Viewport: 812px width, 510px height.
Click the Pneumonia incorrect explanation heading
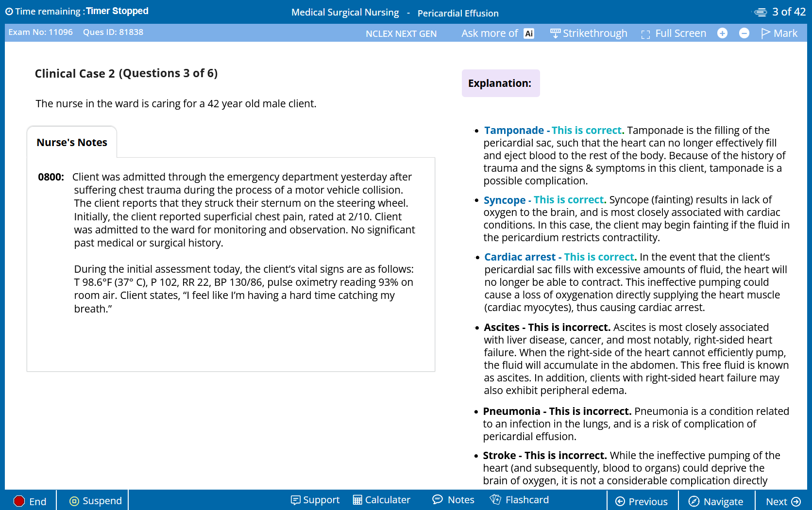[x=557, y=411]
